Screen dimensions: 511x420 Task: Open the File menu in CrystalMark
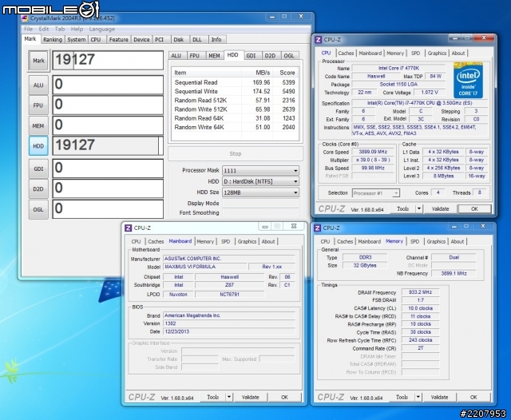point(29,29)
